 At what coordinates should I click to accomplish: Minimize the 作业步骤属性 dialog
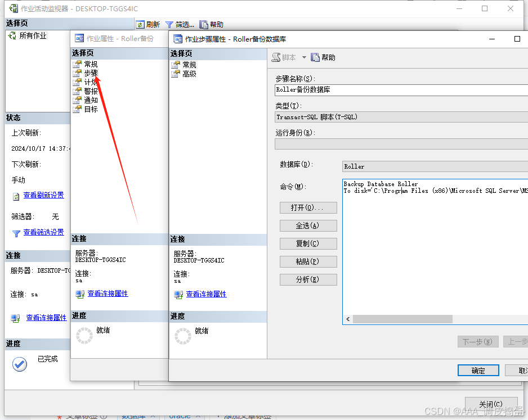click(492, 39)
